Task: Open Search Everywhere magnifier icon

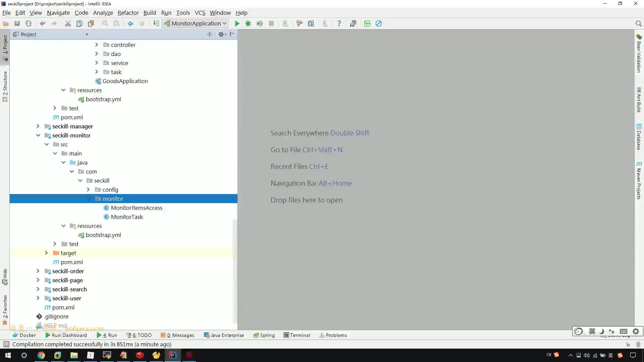Action: pos(639,23)
